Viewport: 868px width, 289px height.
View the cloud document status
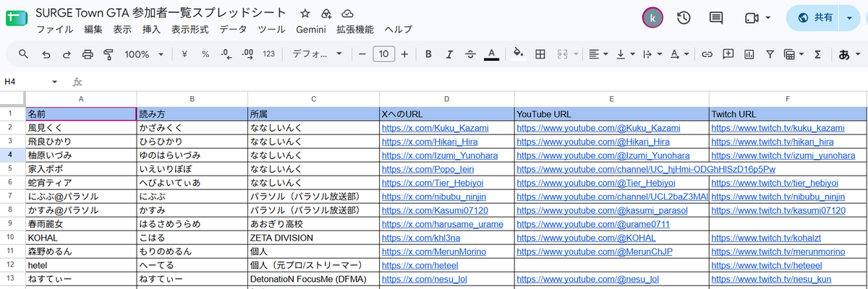347,14
